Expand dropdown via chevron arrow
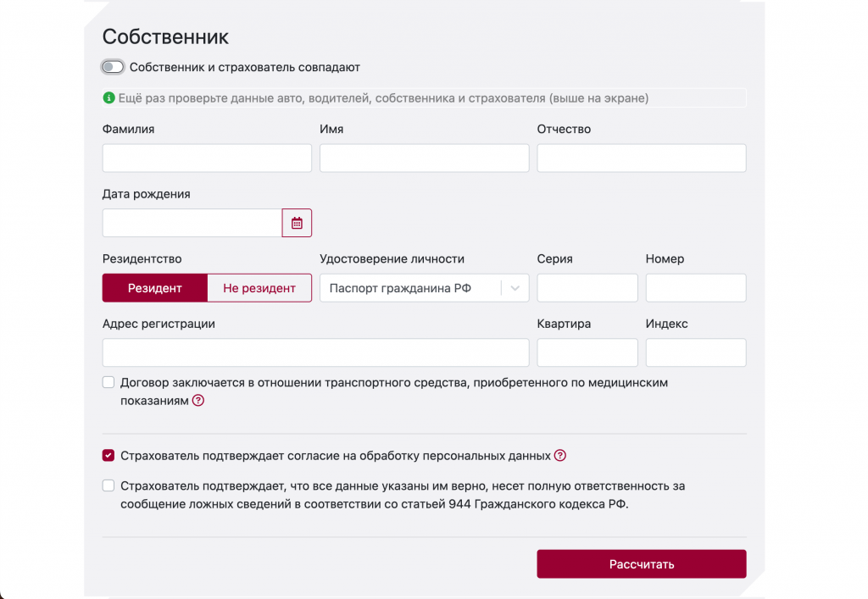The image size is (868, 599). [x=515, y=288]
